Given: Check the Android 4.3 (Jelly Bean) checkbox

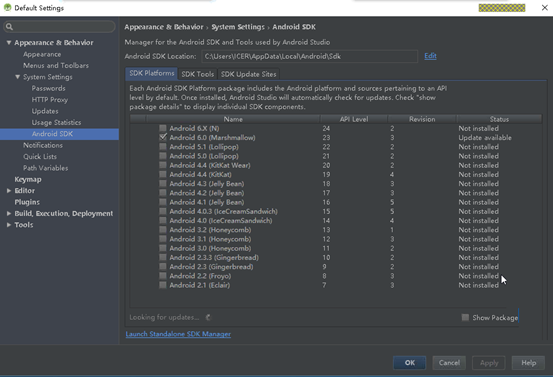Looking at the screenshot, I should [163, 183].
